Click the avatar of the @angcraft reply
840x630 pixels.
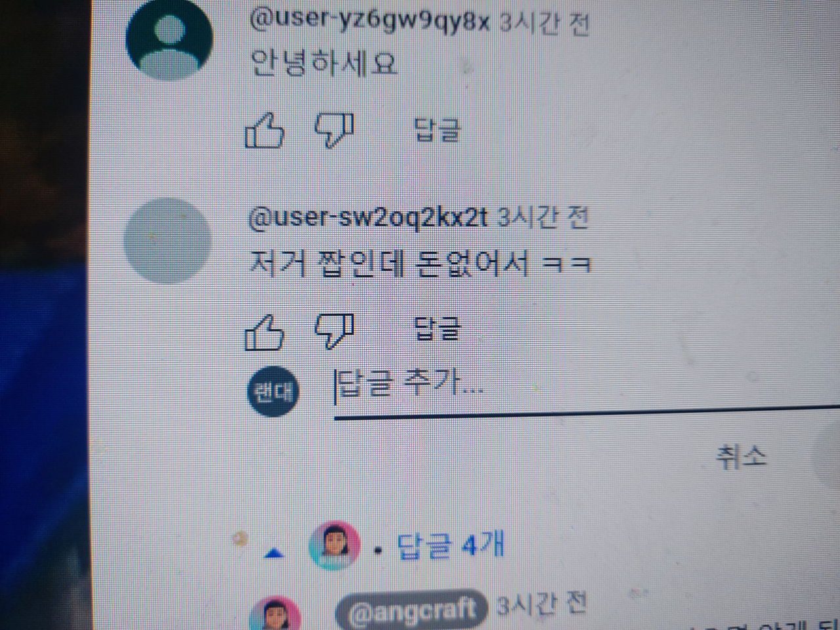pos(275,614)
